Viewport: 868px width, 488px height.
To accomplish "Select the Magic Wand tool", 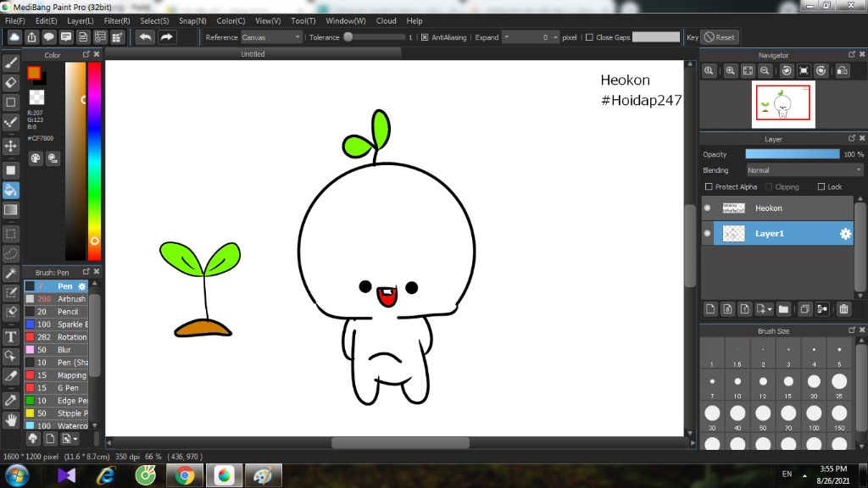I will coord(10,273).
